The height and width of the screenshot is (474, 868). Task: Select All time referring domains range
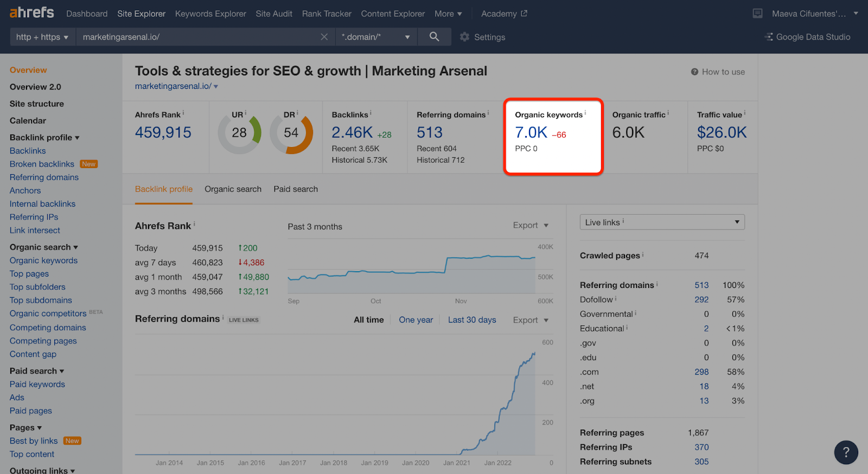[x=369, y=320]
